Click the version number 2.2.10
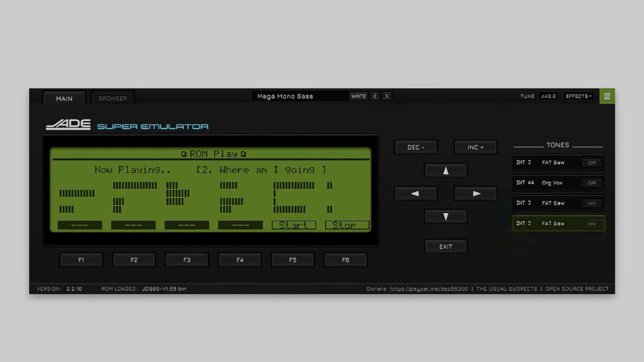This screenshot has width=644, height=362. coord(74,289)
